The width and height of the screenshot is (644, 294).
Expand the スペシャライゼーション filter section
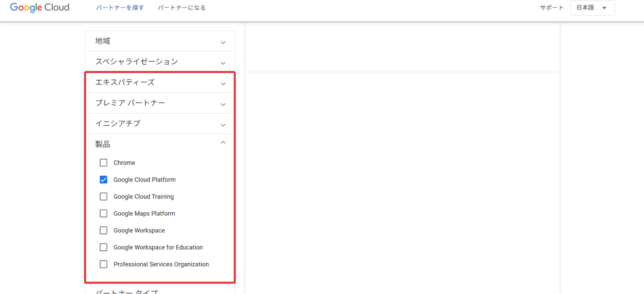click(160, 62)
